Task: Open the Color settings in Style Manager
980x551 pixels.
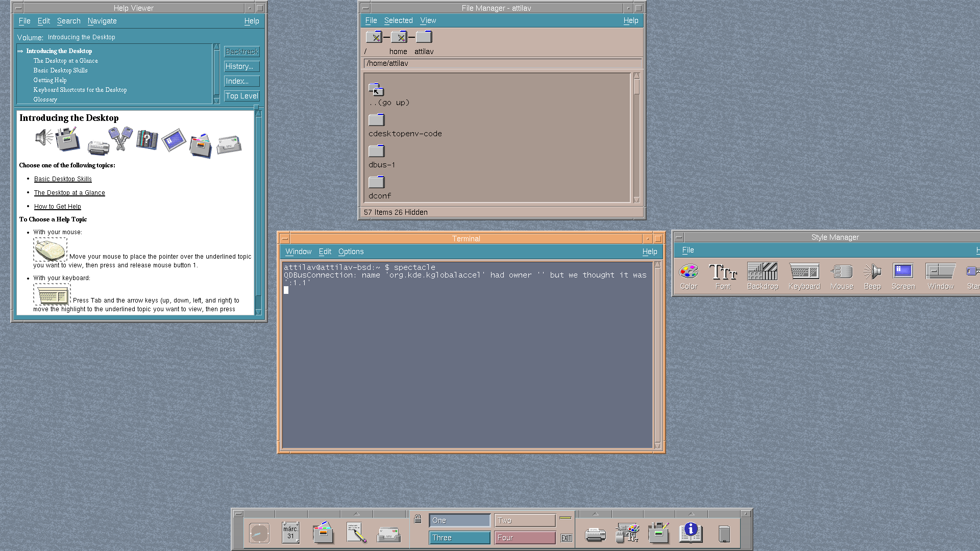Action: point(689,272)
